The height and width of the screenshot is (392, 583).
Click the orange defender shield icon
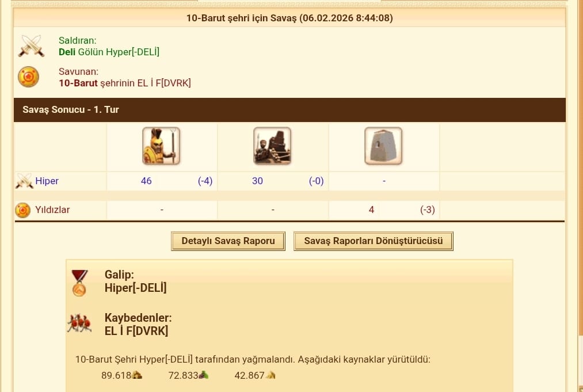click(x=28, y=77)
